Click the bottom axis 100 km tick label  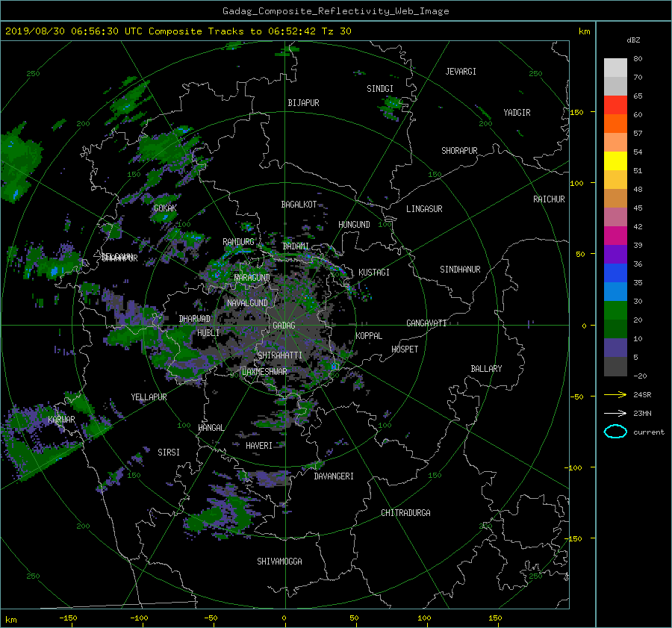(x=424, y=618)
